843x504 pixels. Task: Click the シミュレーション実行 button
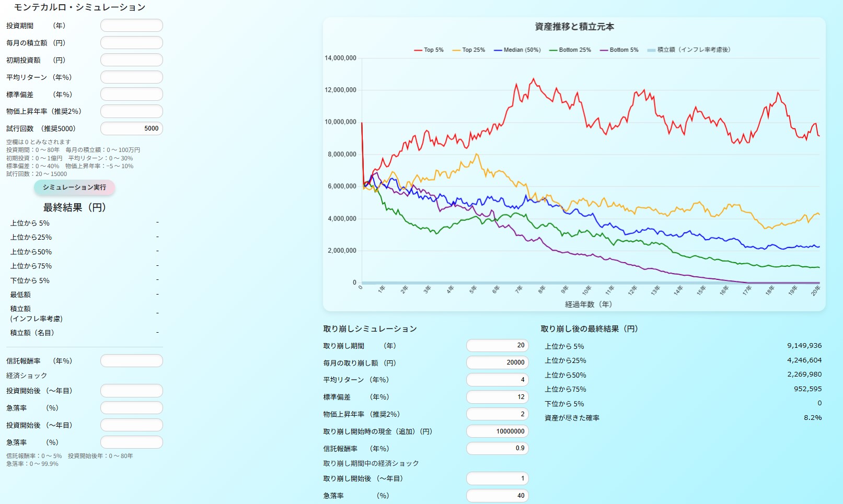pyautogui.click(x=74, y=187)
